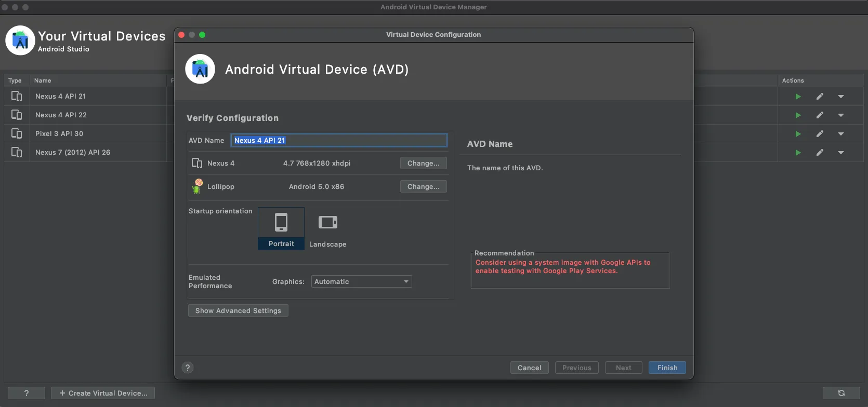Edit the Pixel 3 API 30 device
The image size is (868, 407).
click(820, 134)
